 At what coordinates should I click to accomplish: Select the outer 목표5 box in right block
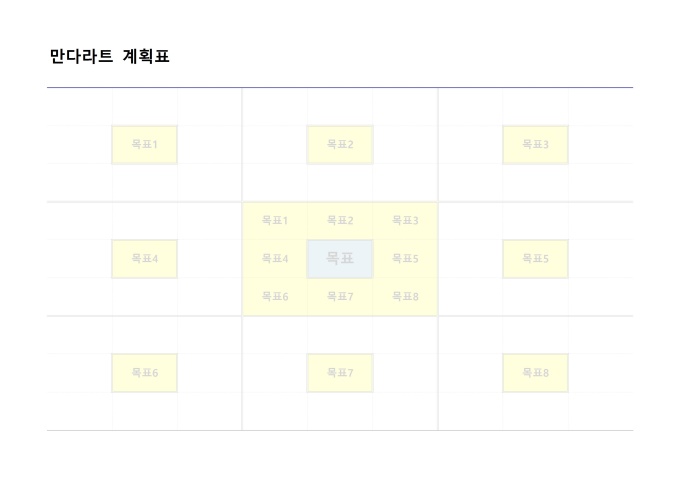535,259
